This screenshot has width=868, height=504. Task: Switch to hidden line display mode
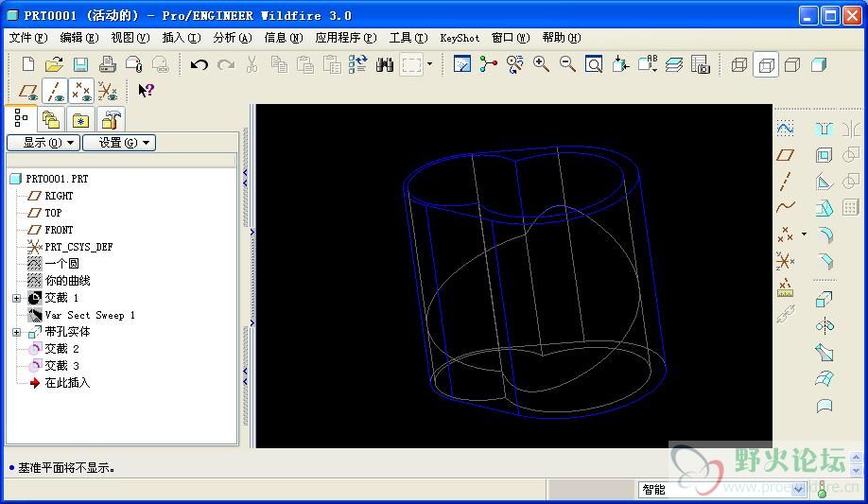click(x=766, y=65)
